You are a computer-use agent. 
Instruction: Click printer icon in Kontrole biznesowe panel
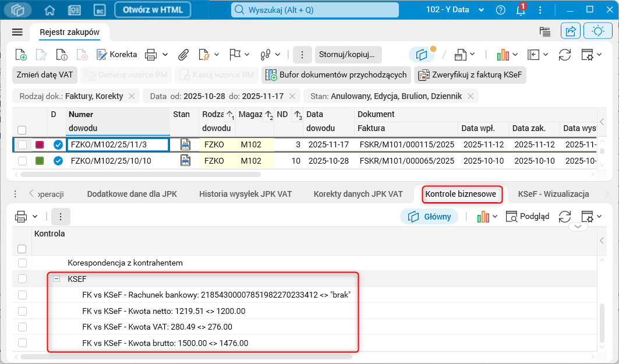[x=21, y=216]
